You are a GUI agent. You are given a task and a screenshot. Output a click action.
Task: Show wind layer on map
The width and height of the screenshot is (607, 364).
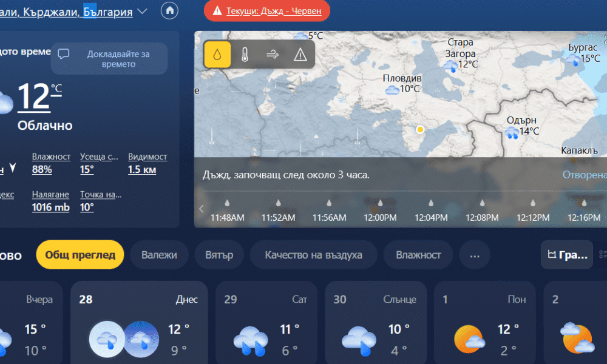[x=273, y=55]
